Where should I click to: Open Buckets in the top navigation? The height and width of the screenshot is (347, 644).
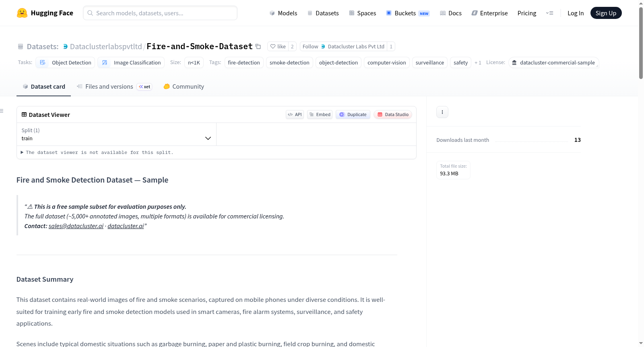(x=408, y=13)
